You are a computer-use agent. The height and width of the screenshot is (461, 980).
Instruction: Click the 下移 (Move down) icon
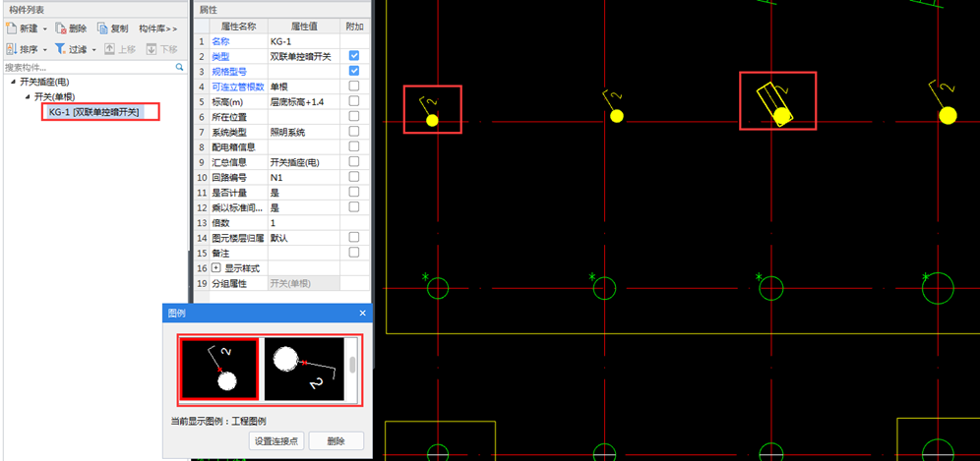tap(152, 48)
